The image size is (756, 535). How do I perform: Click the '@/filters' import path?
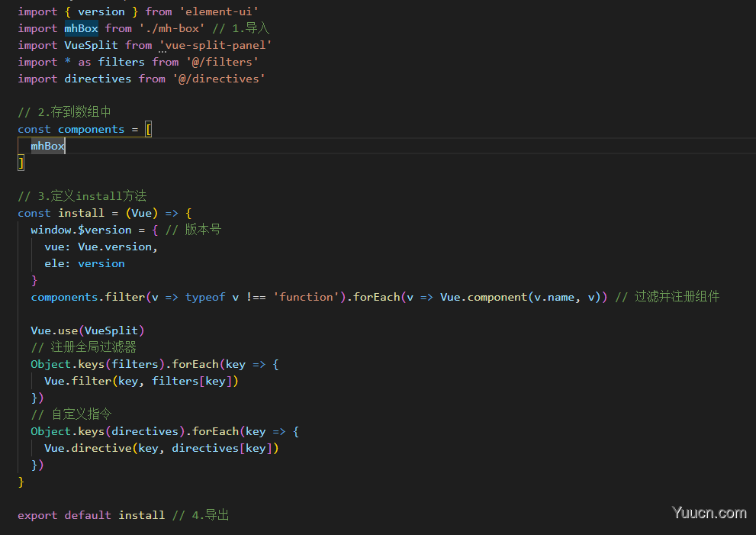(222, 63)
